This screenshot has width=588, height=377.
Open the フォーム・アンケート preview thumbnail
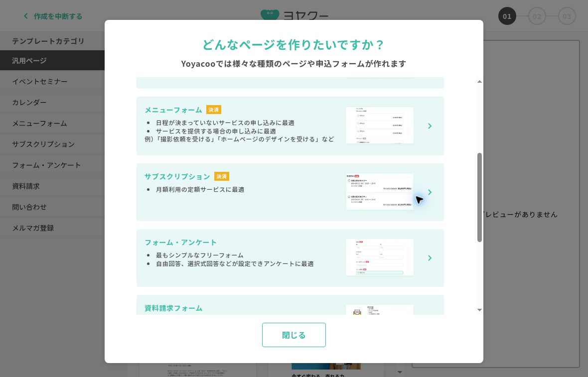[380, 257]
